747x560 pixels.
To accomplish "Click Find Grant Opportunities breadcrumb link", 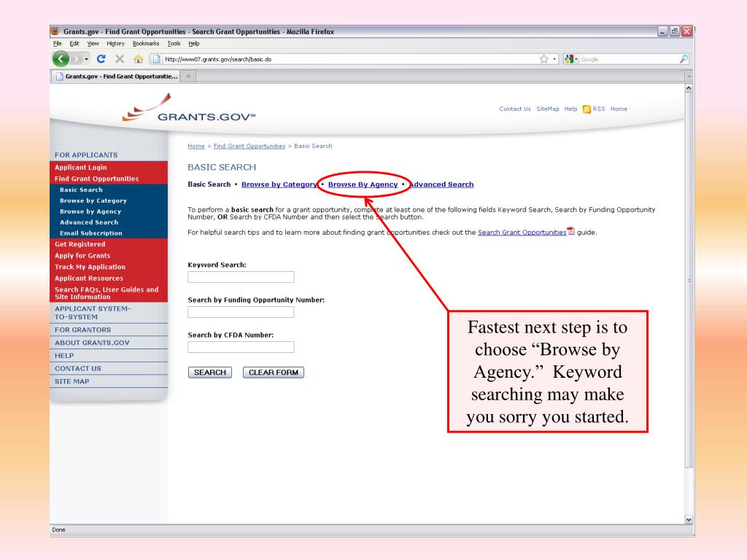I will coord(249,146).
